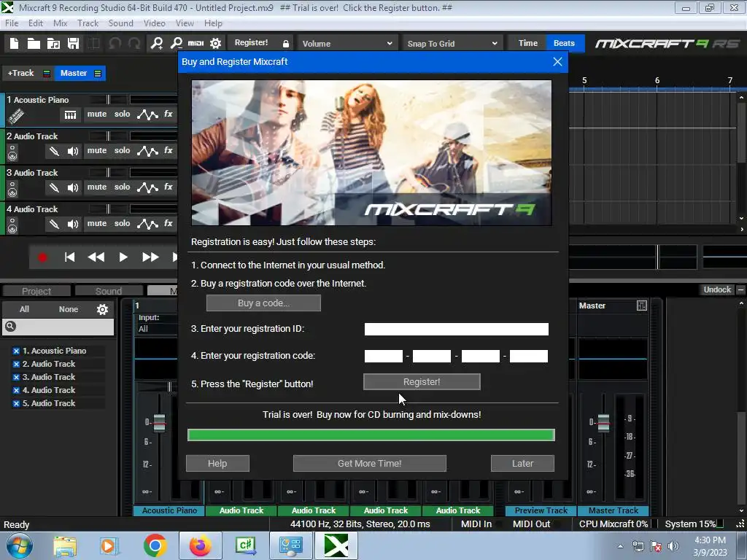Expand Master channel panel icon in mixer
747x560 pixels.
(x=642, y=306)
